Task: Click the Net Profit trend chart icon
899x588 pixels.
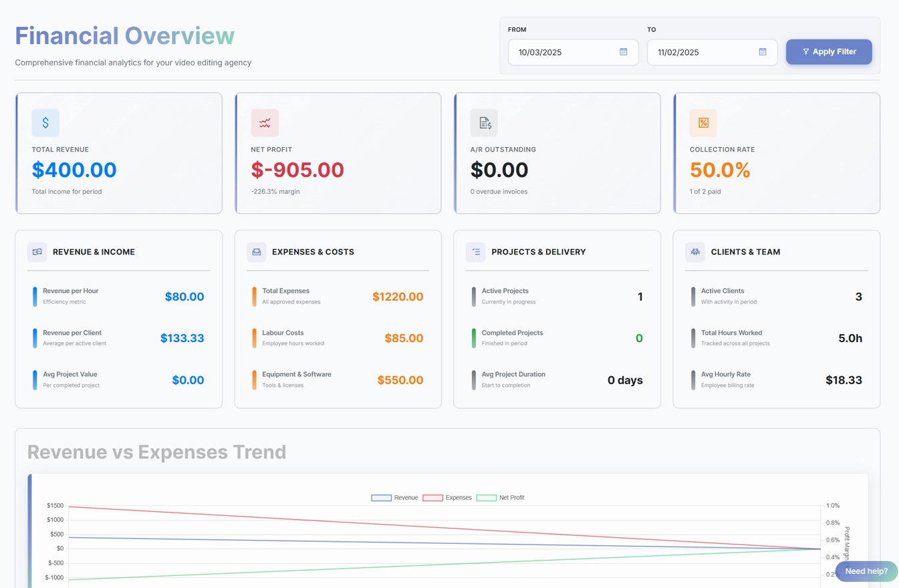Action: tap(265, 123)
